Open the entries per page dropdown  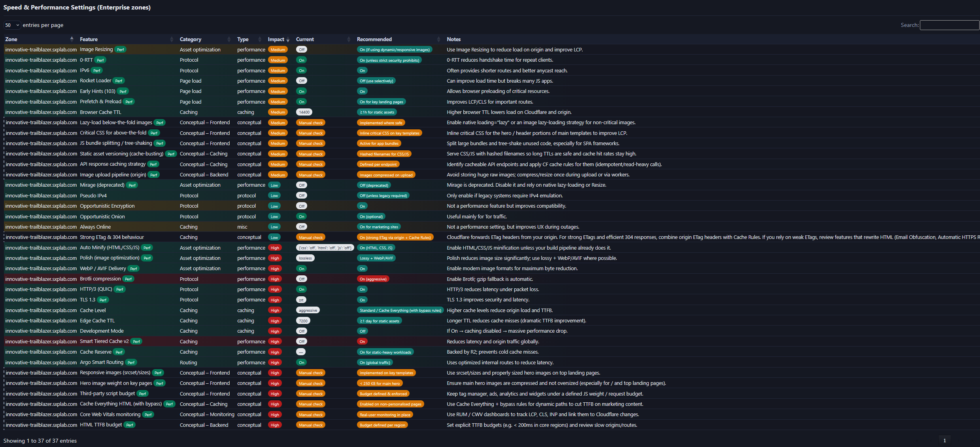pyautogui.click(x=11, y=25)
